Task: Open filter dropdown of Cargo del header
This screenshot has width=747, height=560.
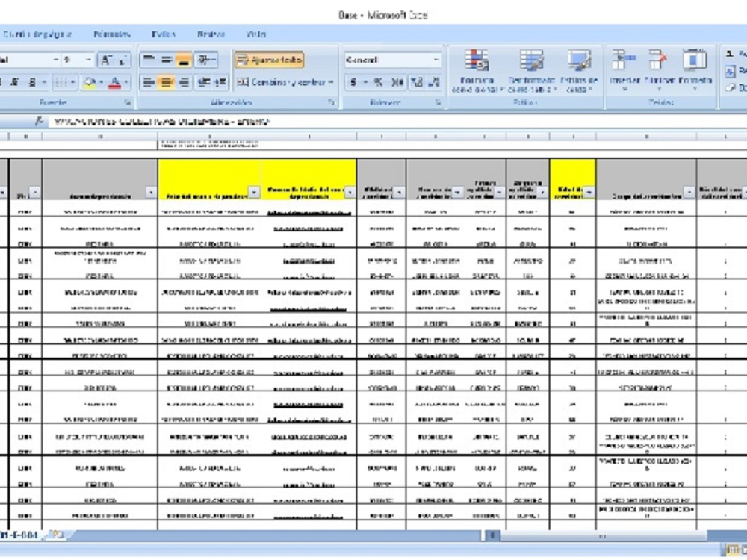Action: [x=689, y=192]
